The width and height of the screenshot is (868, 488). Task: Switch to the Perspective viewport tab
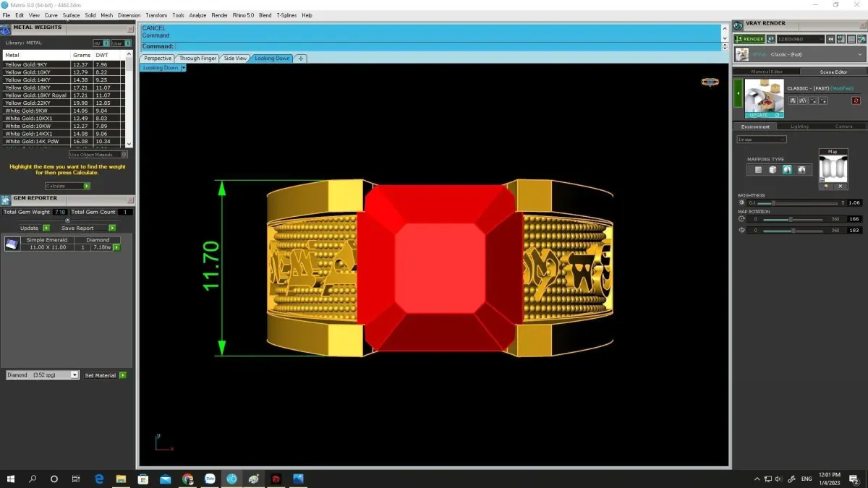(x=158, y=59)
